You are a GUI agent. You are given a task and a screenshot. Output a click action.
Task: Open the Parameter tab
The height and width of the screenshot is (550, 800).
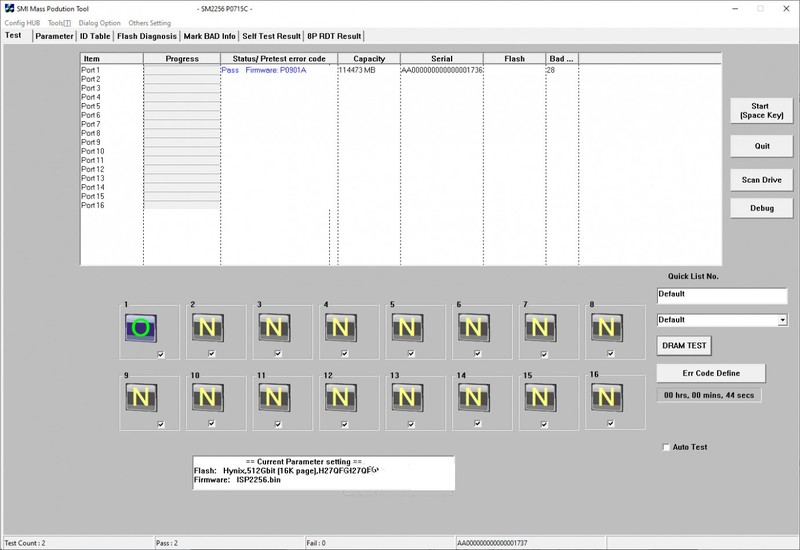(x=55, y=36)
